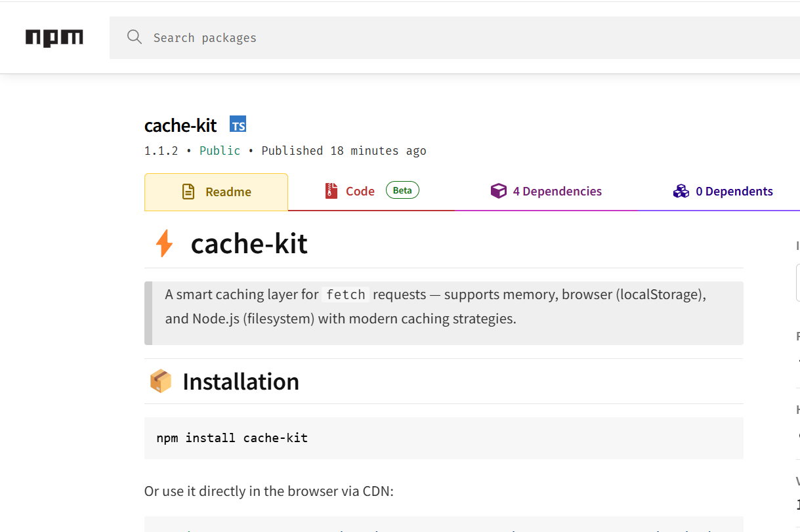Click the npm install cache-kit code block
The image size is (800, 532).
[x=444, y=438]
